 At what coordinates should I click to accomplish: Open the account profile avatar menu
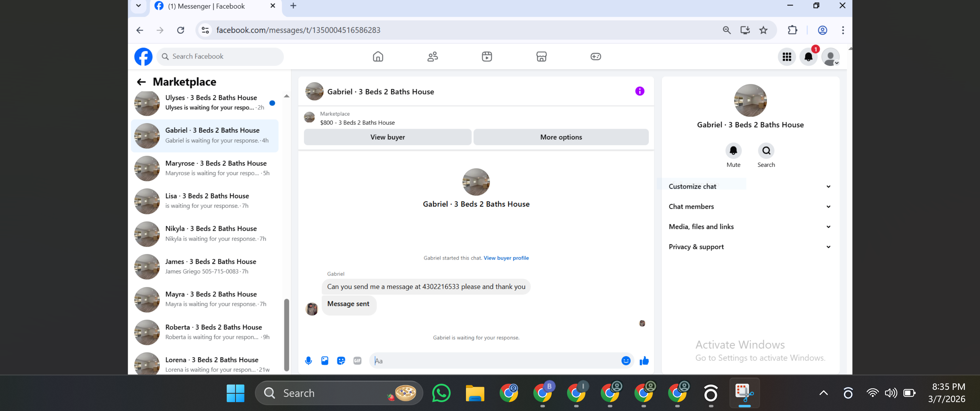pos(831,57)
